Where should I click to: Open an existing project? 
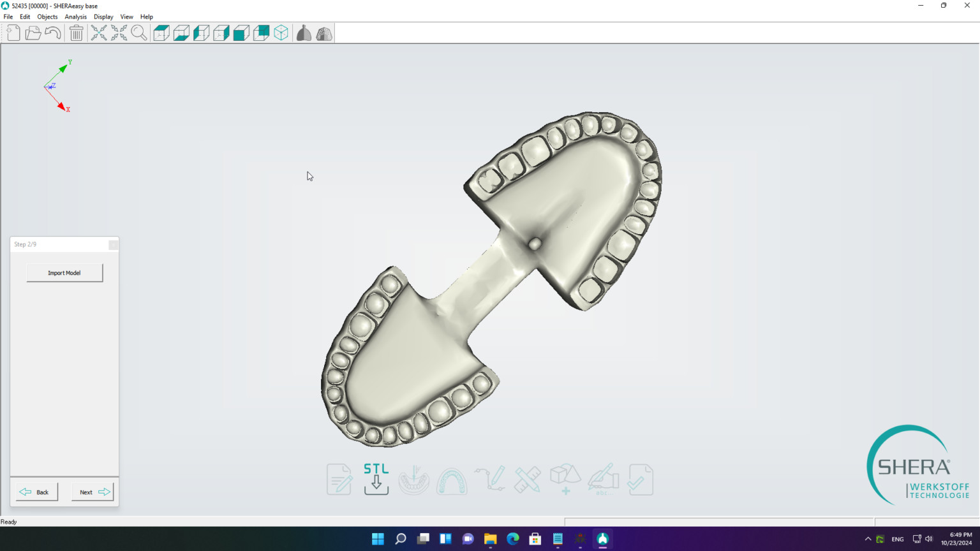[33, 33]
